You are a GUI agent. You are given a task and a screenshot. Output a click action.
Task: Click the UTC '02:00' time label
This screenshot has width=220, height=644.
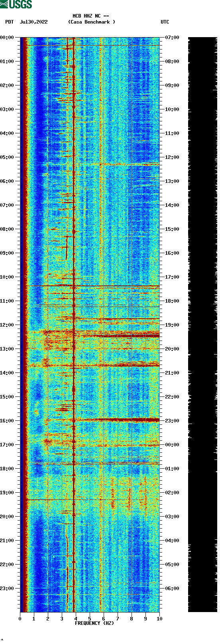point(172,493)
